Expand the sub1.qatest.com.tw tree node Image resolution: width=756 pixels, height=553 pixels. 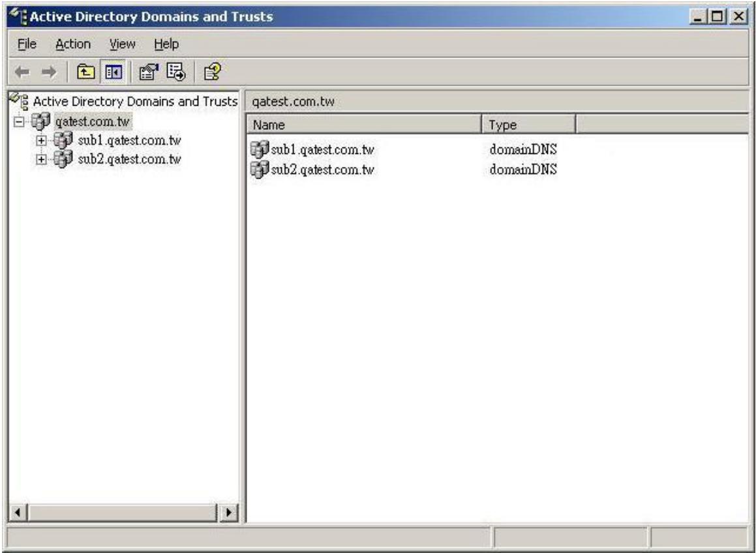click(42, 141)
